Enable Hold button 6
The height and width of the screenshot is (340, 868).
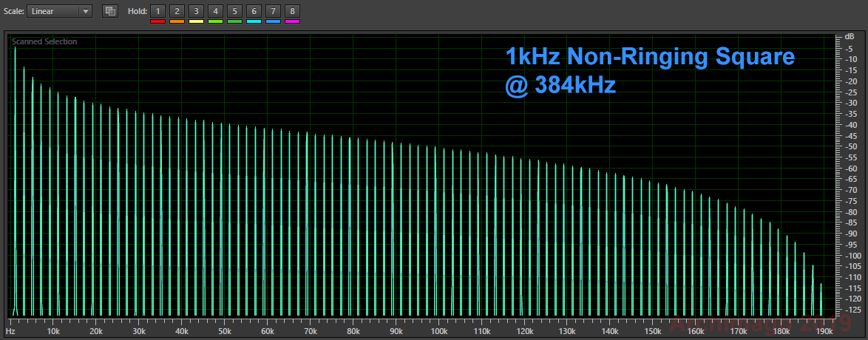coord(254,11)
